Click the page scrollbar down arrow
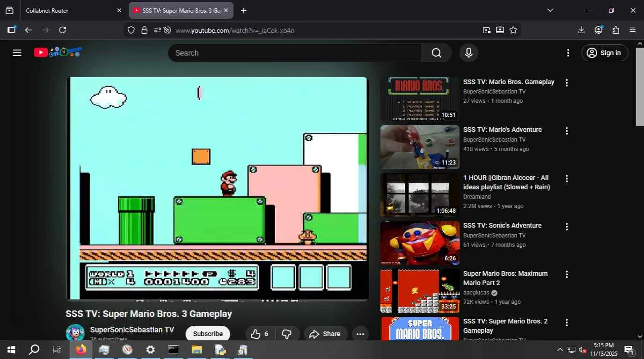This screenshot has width=644, height=359. click(640, 336)
